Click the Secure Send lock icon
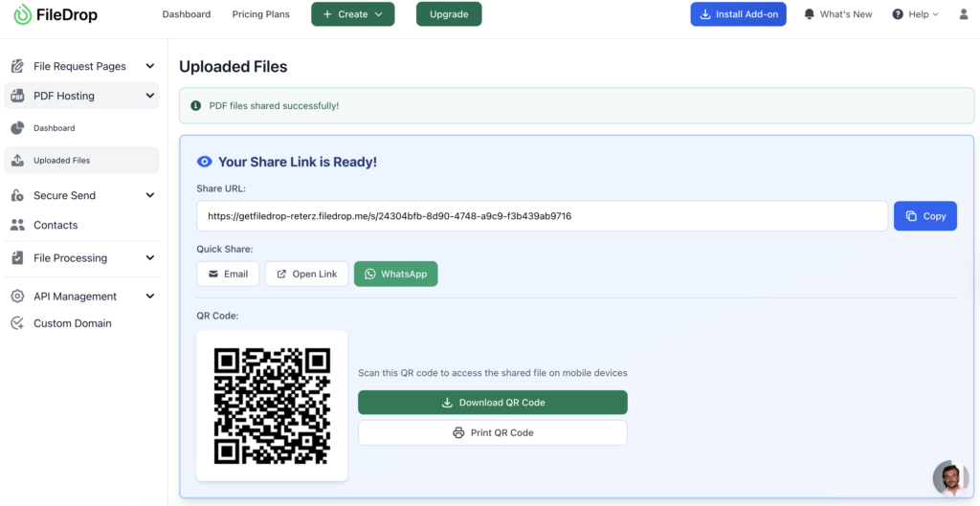 17,195
